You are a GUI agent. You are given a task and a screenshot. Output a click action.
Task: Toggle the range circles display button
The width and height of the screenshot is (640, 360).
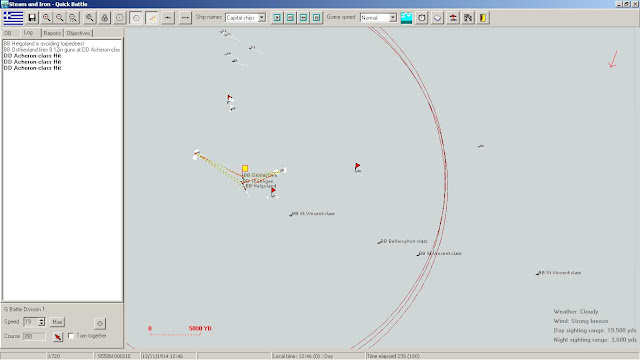coord(136,18)
